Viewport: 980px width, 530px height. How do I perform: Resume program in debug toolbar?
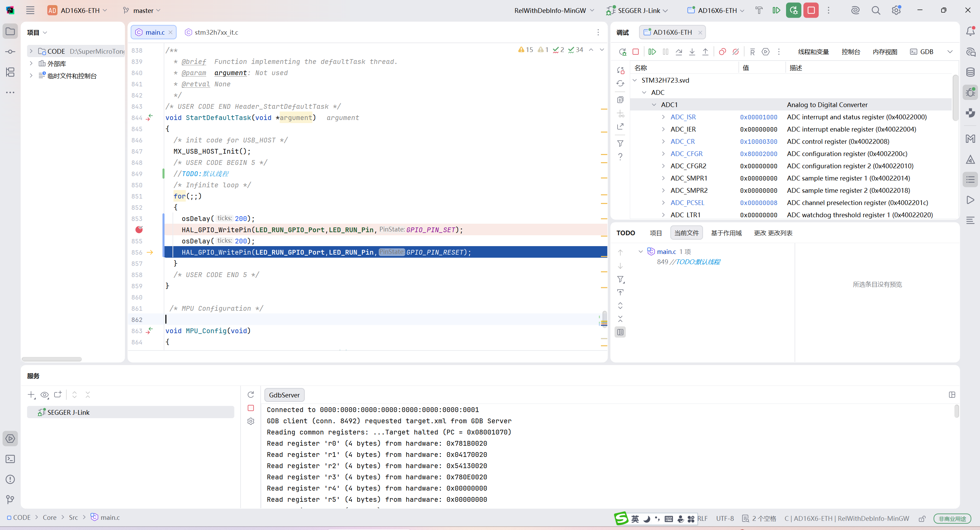tap(652, 52)
